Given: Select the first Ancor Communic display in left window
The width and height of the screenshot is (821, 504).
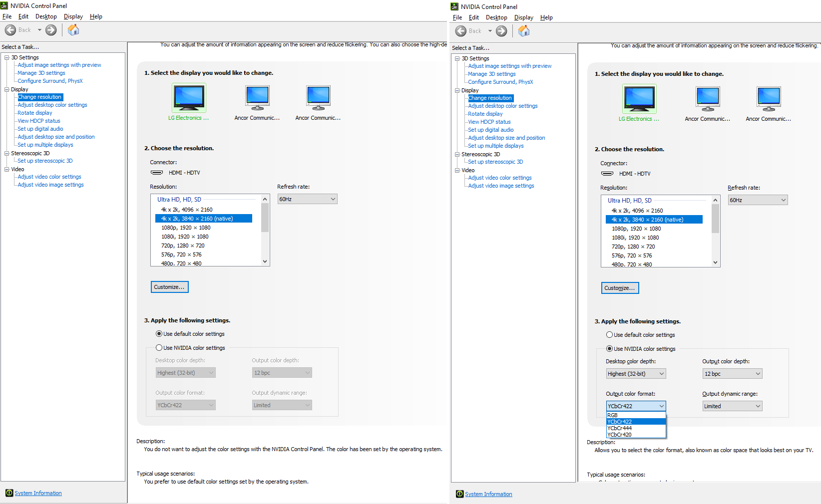Looking at the screenshot, I should 257,98.
